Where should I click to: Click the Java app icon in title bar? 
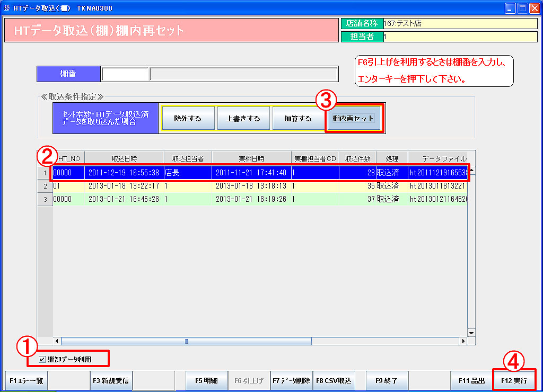pos(6,8)
